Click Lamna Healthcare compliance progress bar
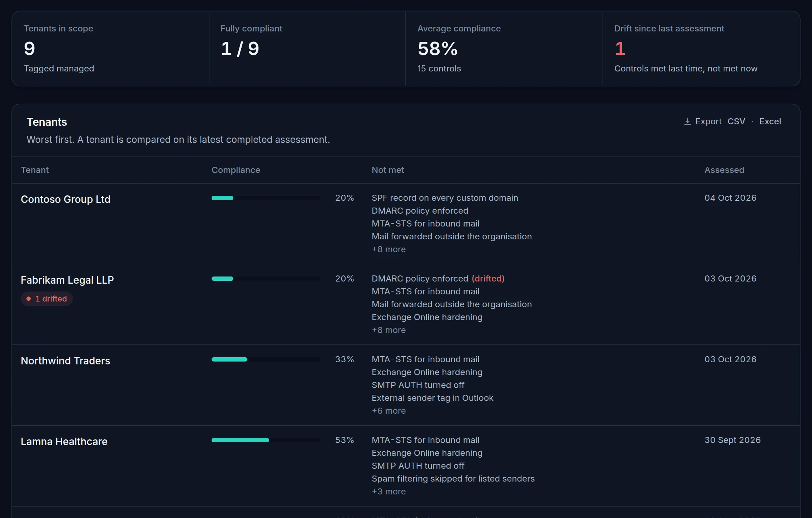This screenshot has height=518, width=812. pyautogui.click(x=266, y=440)
